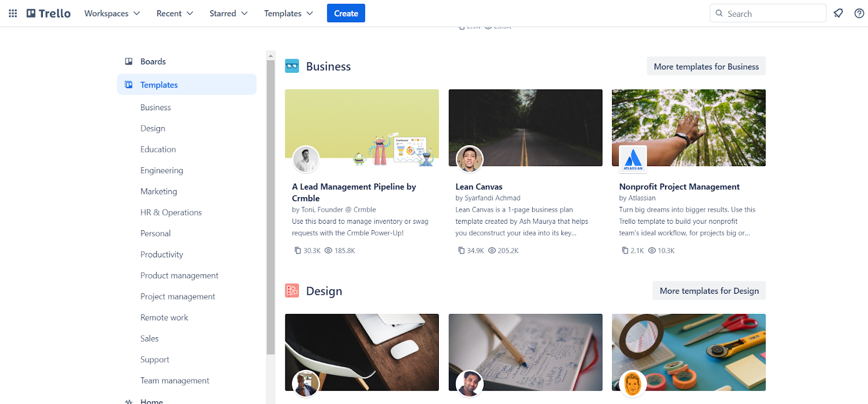Image resolution: width=868 pixels, height=404 pixels.
Task: Click 'A Lead Management Pipeline by Crmble' title
Action: [354, 192]
